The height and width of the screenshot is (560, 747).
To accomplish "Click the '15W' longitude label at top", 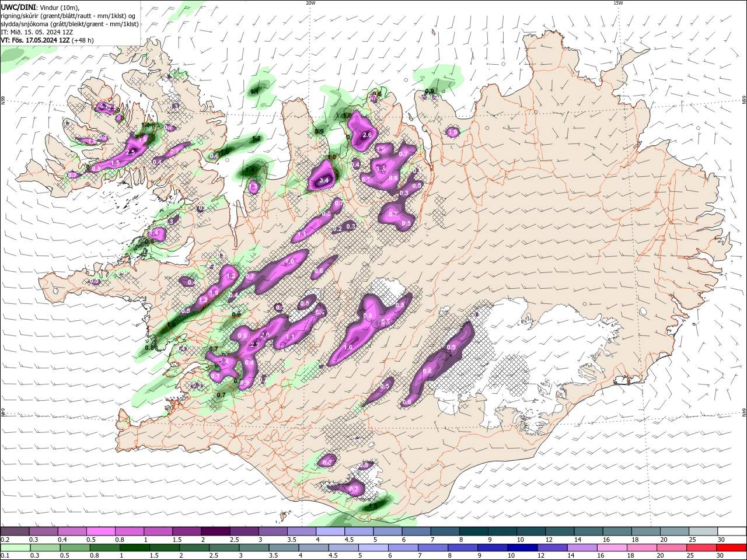I will click(618, 3).
